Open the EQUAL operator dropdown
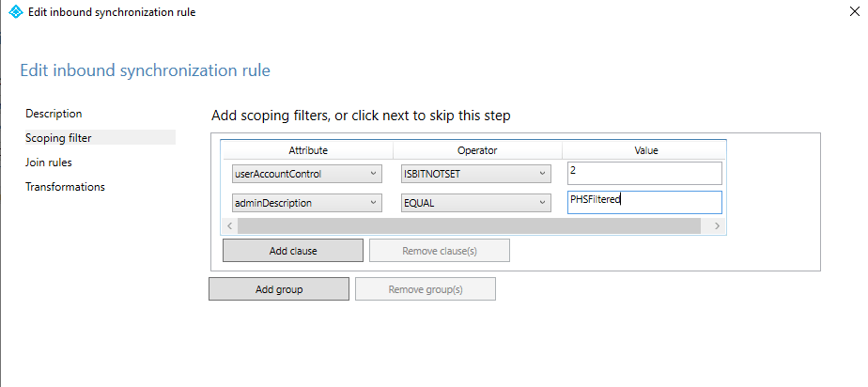 pyautogui.click(x=543, y=203)
